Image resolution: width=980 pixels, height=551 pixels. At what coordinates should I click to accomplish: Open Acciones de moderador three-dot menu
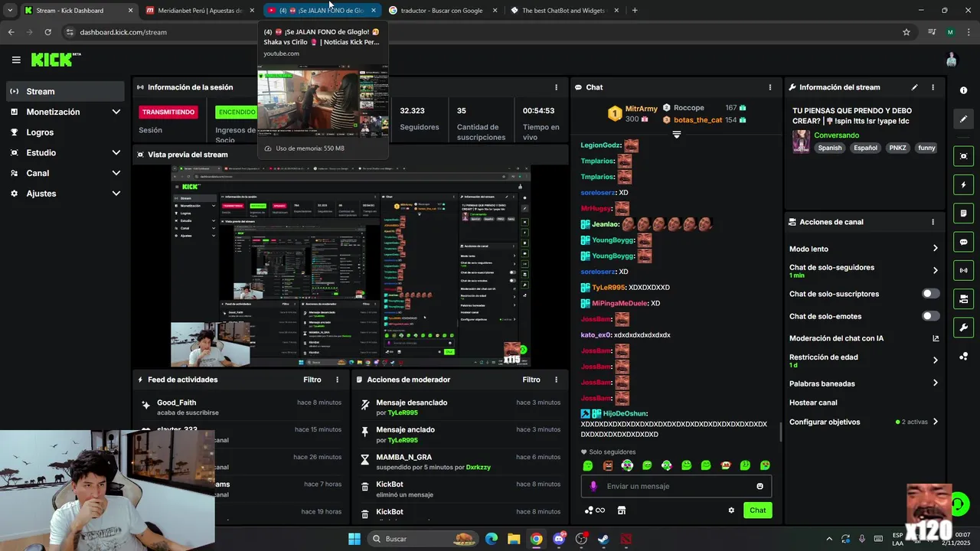coord(556,380)
